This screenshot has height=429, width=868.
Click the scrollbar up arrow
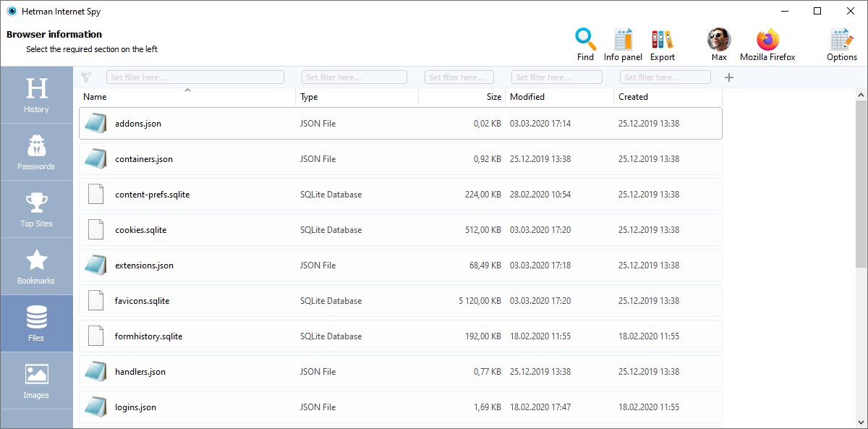pos(861,95)
